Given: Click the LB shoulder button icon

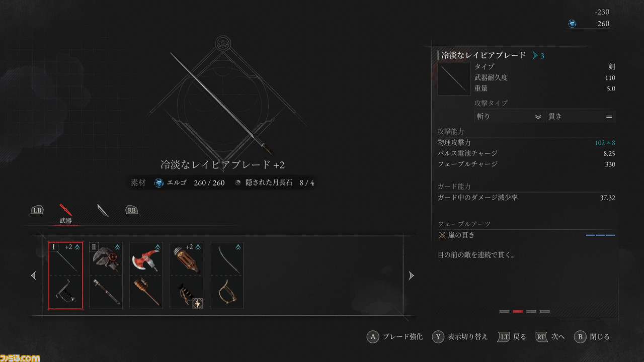Looking at the screenshot, I should pyautogui.click(x=37, y=210).
